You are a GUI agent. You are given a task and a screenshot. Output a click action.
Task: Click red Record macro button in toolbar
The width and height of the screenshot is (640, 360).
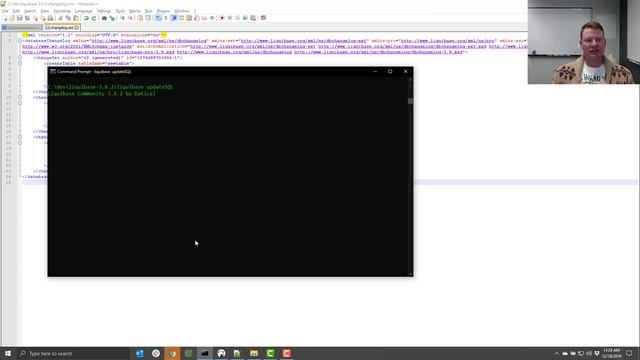tap(222, 18)
